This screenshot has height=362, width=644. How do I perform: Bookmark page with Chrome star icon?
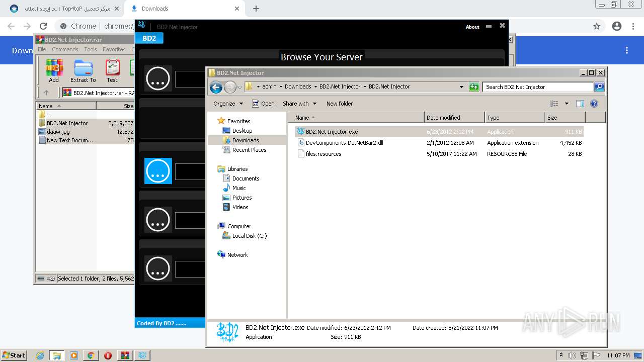(x=597, y=26)
